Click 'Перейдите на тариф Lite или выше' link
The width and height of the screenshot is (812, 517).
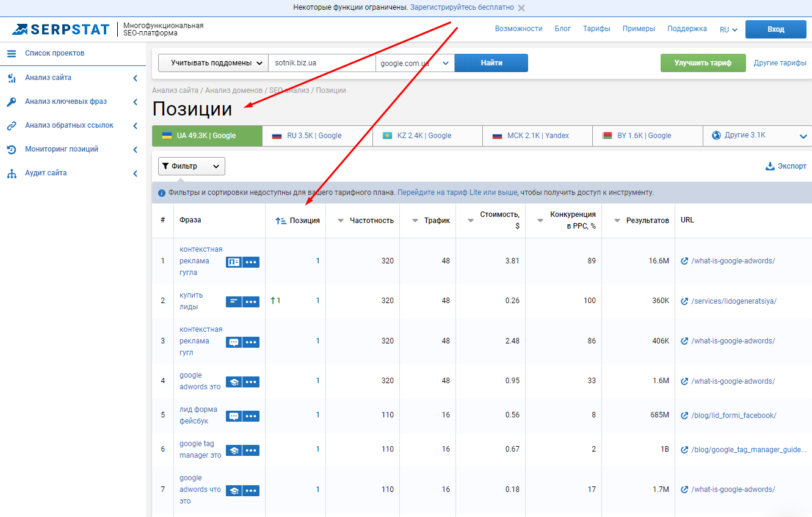point(457,193)
